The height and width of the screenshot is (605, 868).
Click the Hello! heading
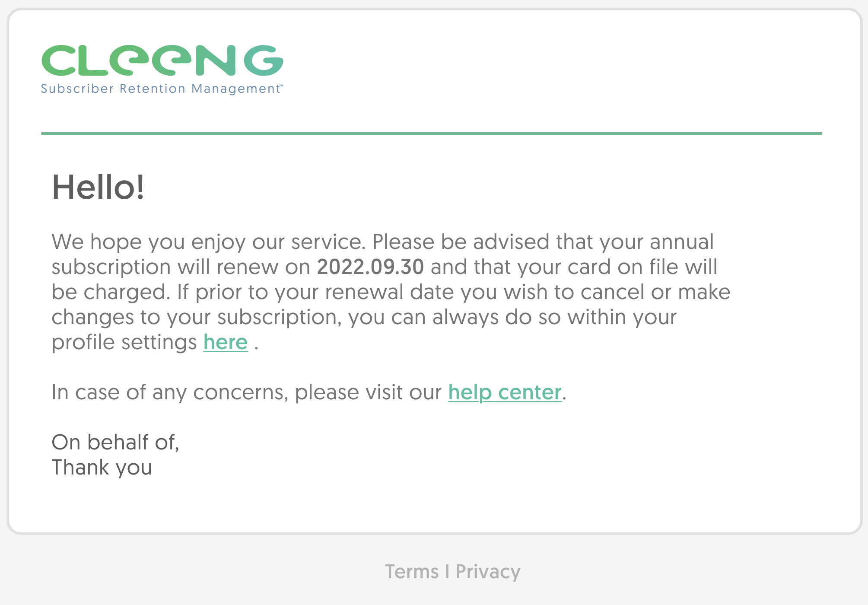point(98,187)
